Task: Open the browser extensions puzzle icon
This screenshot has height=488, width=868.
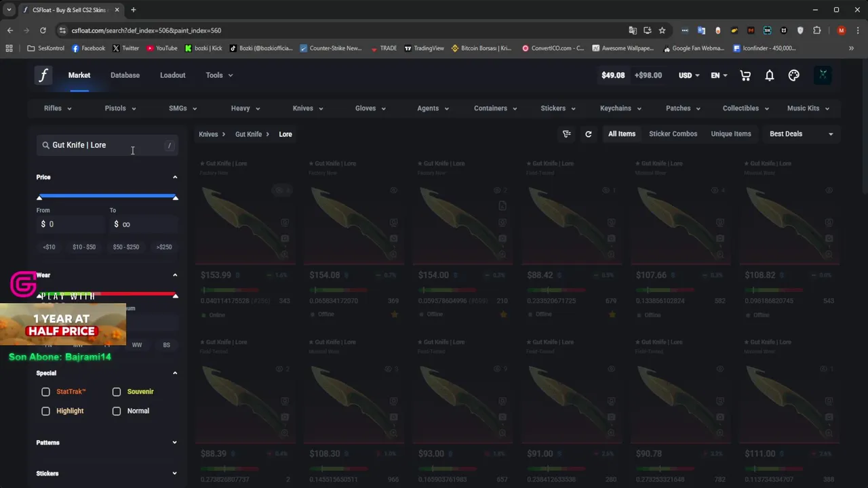Action: click(816, 30)
